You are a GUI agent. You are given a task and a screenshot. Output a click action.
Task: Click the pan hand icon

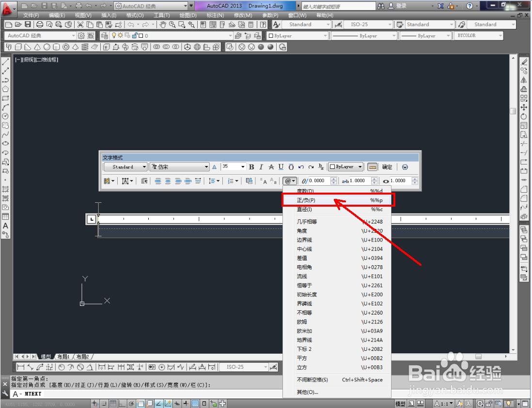[x=163, y=24]
